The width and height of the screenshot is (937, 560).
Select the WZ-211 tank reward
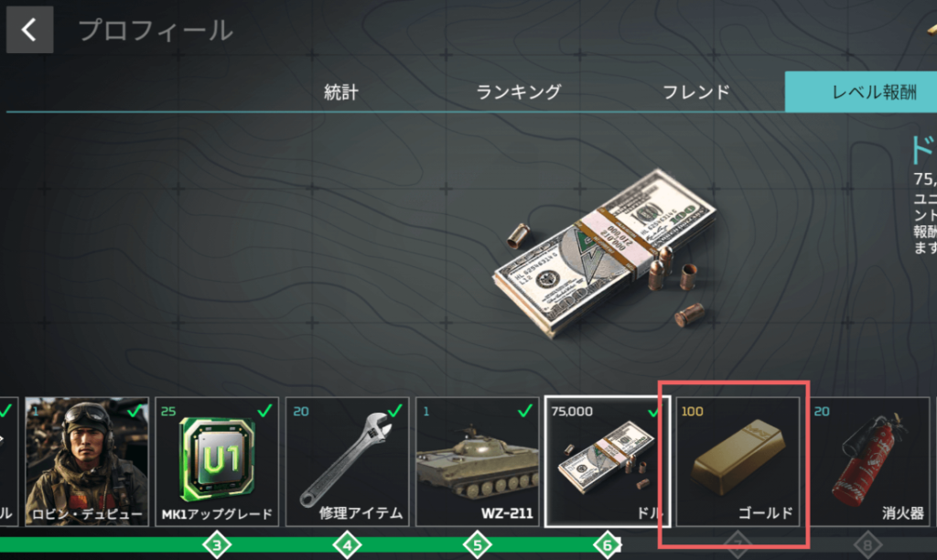(x=478, y=461)
